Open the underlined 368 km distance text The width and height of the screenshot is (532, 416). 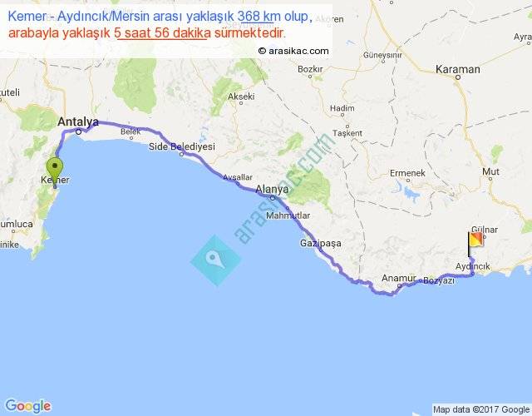pos(256,17)
